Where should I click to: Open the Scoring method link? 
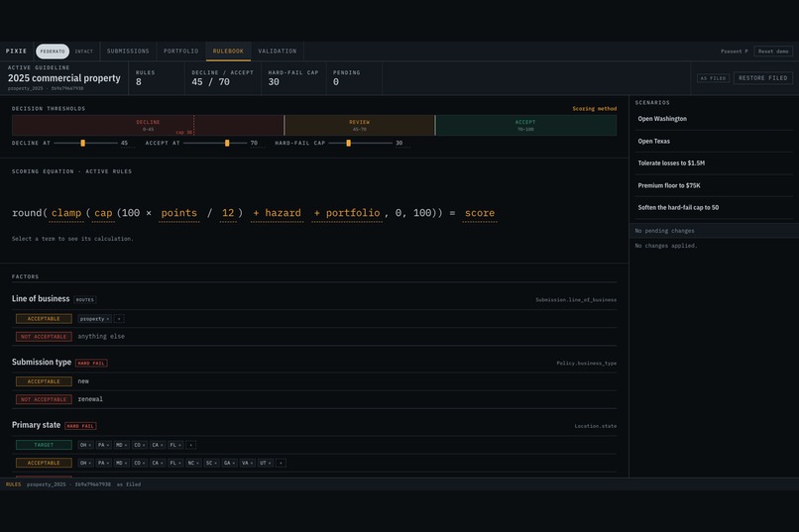click(x=594, y=109)
